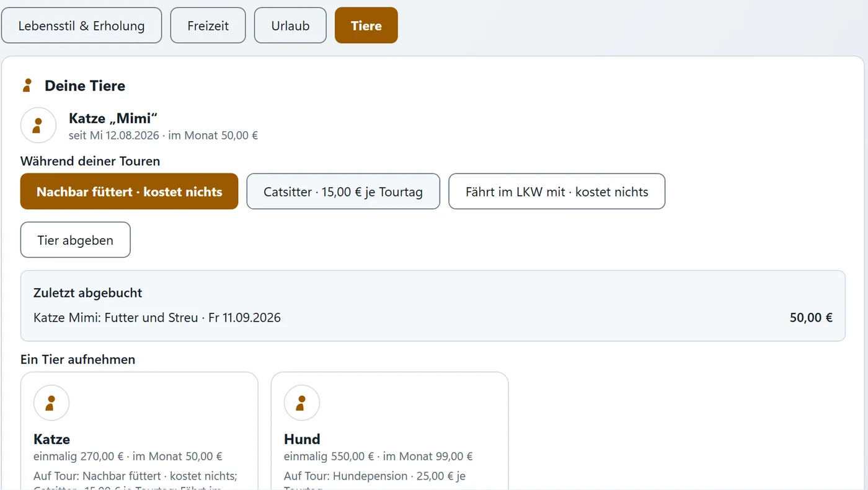The image size is (868, 490).
Task: Click the text seit Mi 12.08.2026 · im Monat 50,00 €
Action: (x=164, y=135)
